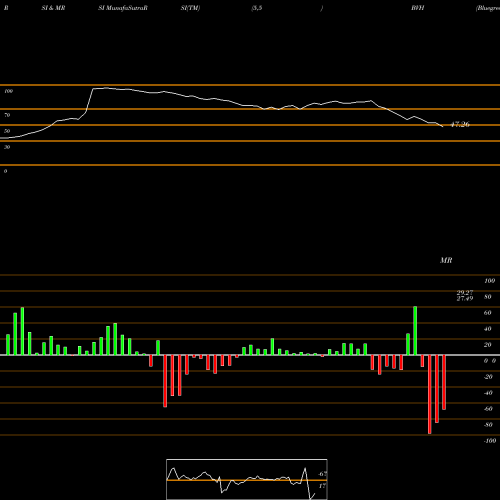Click the 30 level label on RSI axis
Viewport: 500px width, 500px height.
tap(7, 147)
